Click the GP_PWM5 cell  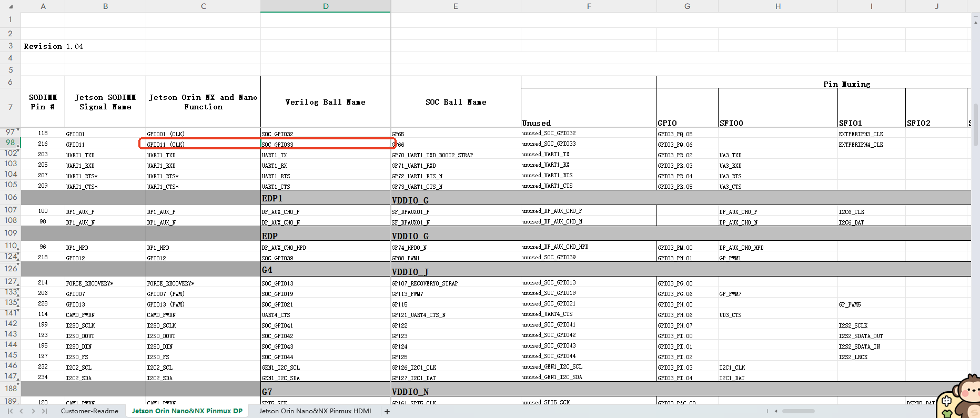[x=871, y=304]
